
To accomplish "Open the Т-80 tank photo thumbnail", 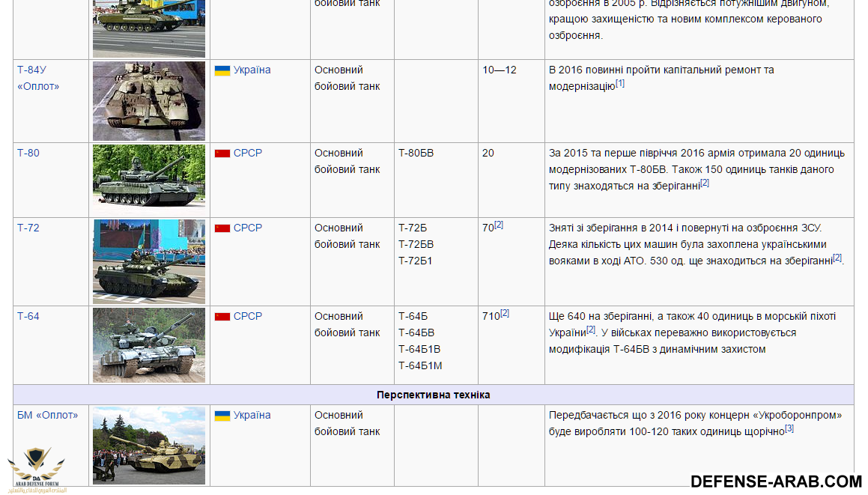I will 148,176.
